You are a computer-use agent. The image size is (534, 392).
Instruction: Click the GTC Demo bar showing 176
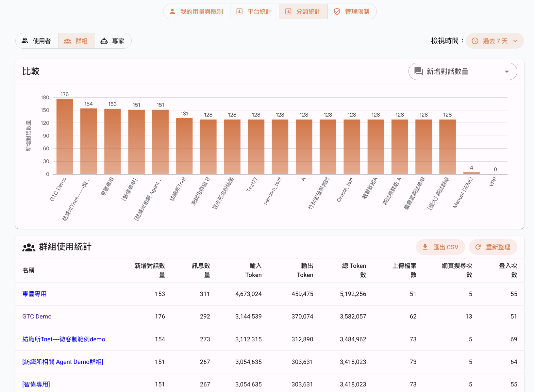coord(65,137)
